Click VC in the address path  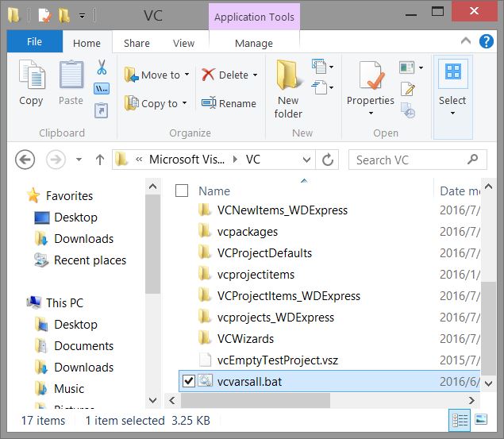(x=253, y=160)
